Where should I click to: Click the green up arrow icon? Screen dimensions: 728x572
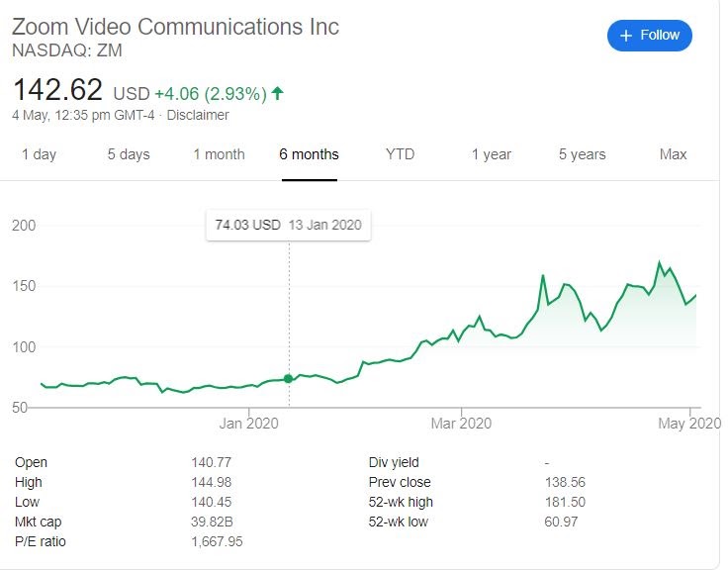click(278, 93)
